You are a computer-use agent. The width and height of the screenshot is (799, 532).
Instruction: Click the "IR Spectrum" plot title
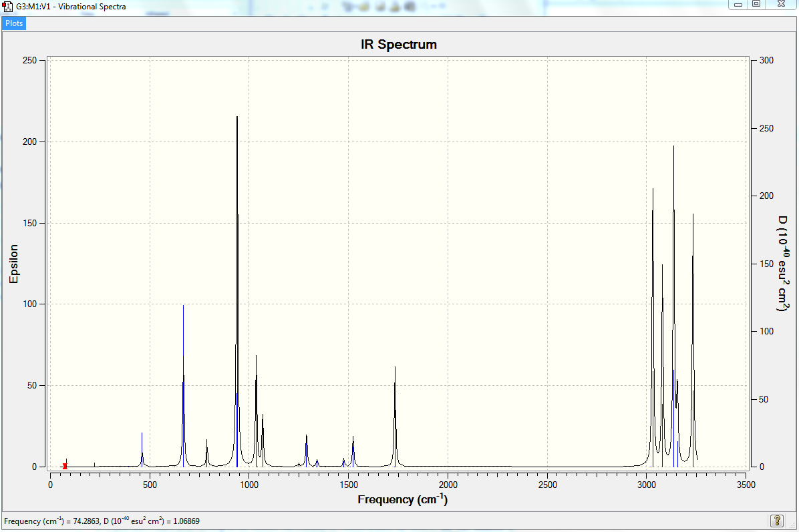398,44
